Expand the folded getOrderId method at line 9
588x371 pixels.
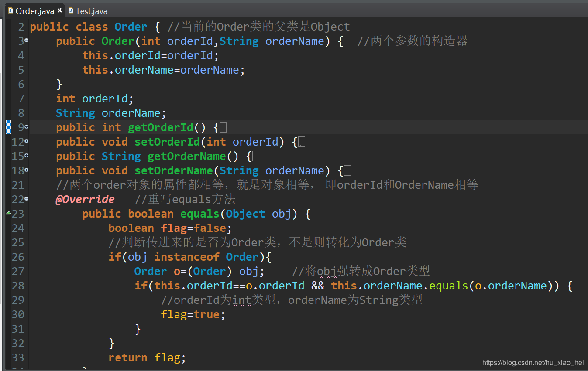(x=27, y=126)
